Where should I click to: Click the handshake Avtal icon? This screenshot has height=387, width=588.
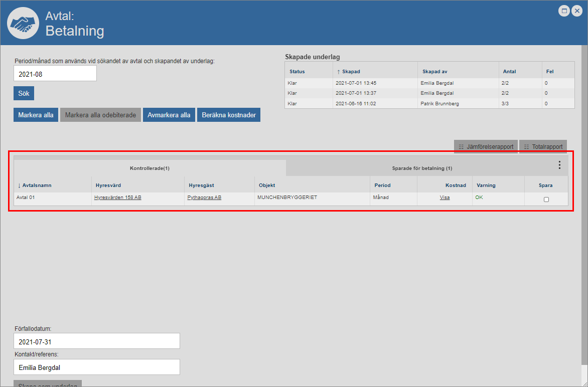23,23
